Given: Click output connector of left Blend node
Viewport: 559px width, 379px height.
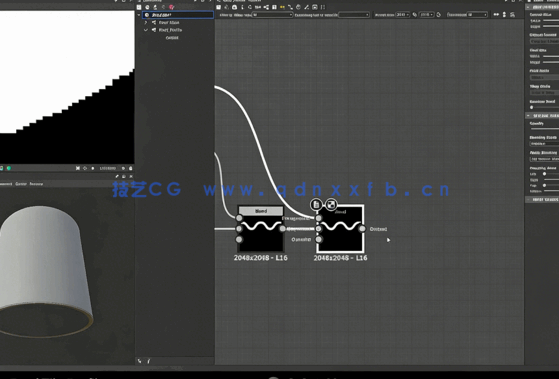Looking at the screenshot, I should point(282,229).
